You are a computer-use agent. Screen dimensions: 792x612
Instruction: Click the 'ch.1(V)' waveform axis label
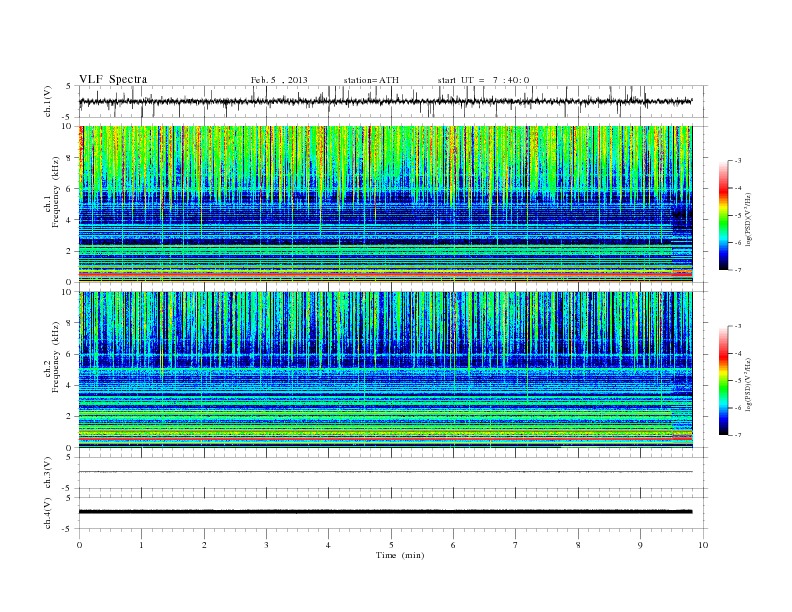point(48,100)
